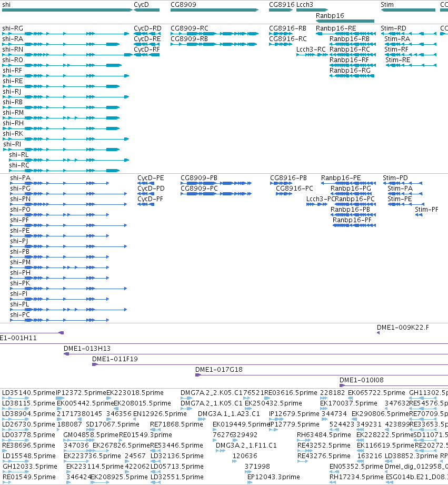Viewport: 448px width, 485px height.
Task: Select the IP12372.5prime EST label
Action: coord(81,393)
